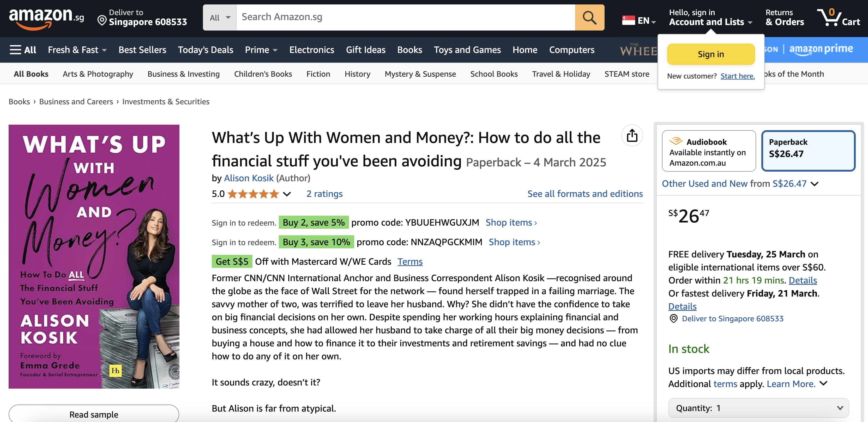Open the Quantity dropdown

point(758,408)
